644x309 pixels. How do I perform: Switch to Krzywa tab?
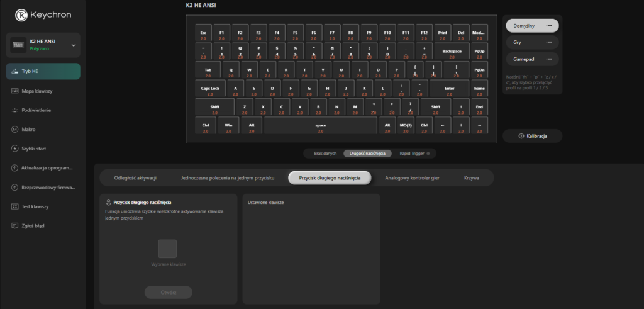click(x=472, y=178)
